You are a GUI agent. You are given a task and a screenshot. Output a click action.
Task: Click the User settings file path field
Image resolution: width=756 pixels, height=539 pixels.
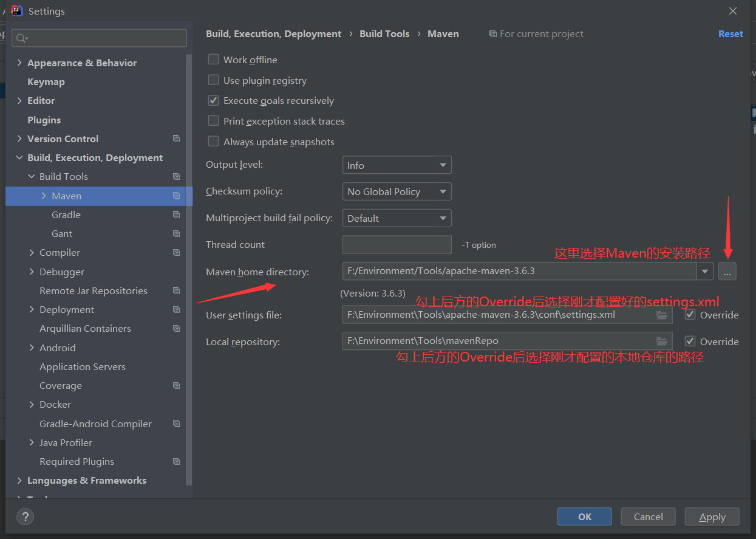(x=508, y=315)
